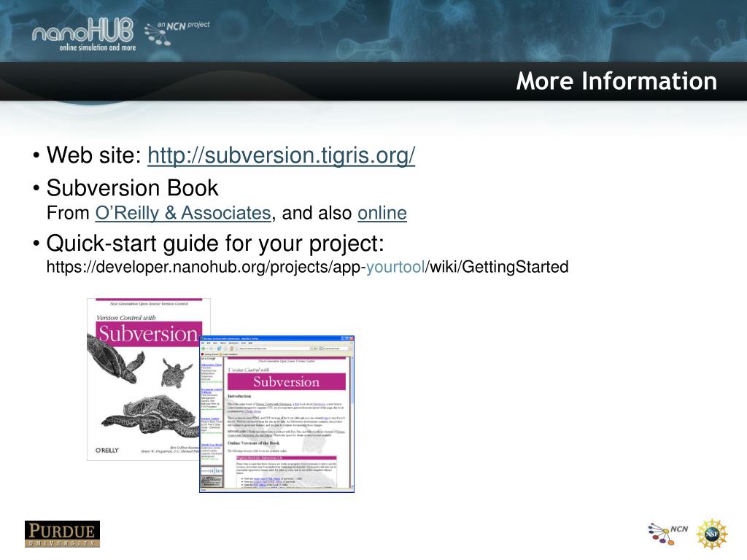Click the NCN project logo in header
The height and width of the screenshot is (560, 747).
(x=177, y=33)
